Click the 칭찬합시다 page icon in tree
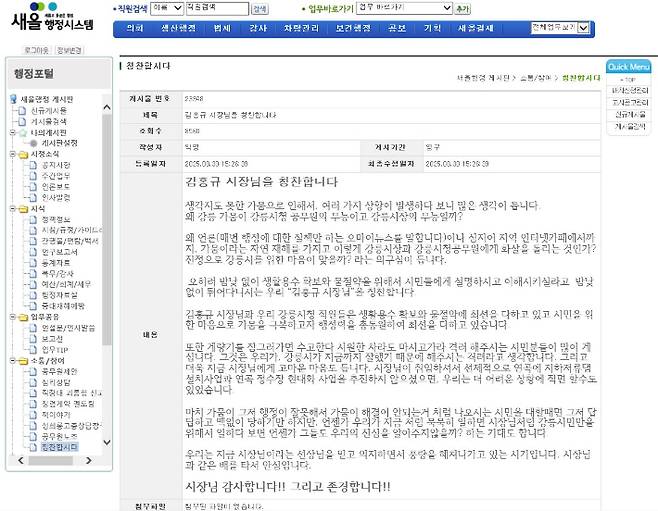Viewport: 658px width, 511px height. (33, 447)
